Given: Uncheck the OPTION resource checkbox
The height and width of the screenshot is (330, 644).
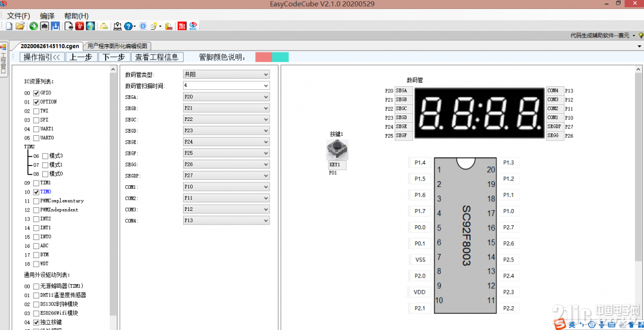Looking at the screenshot, I should [x=36, y=102].
